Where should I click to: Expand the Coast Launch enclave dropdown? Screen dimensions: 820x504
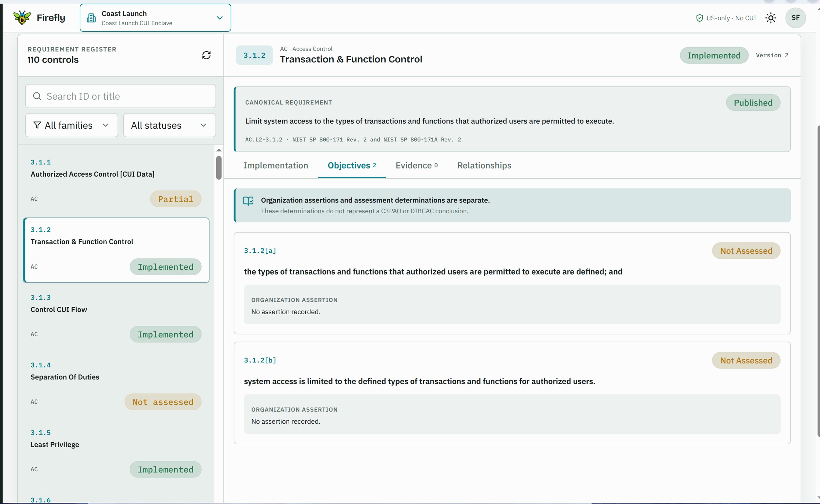click(155, 18)
